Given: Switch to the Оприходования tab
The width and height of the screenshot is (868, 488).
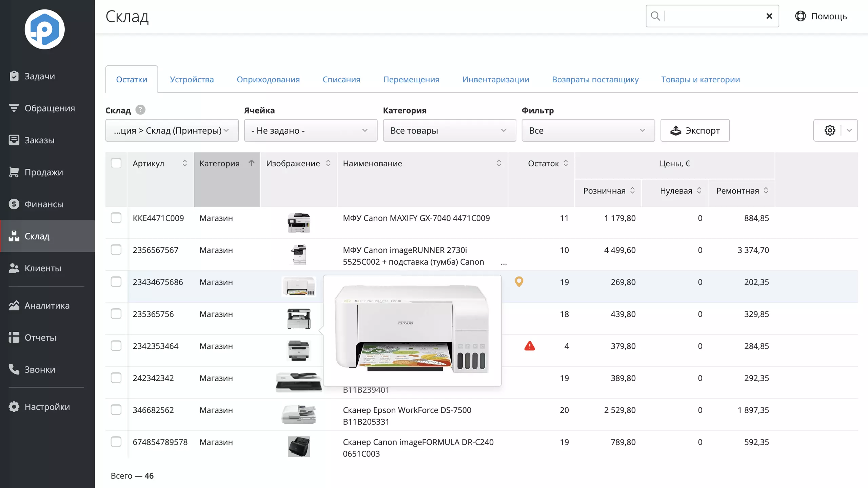Looking at the screenshot, I should tap(268, 79).
